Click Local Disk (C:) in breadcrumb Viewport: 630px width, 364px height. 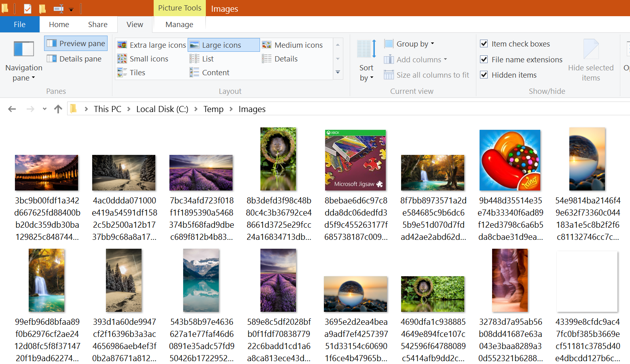pos(162,109)
